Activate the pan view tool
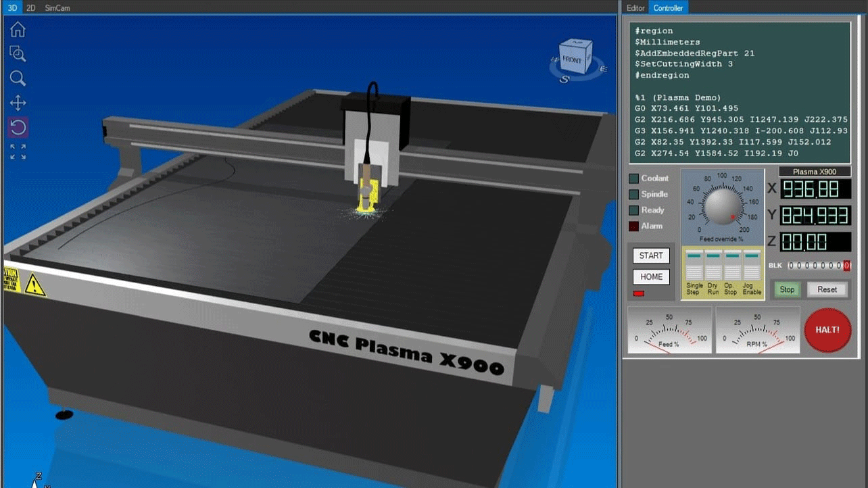The width and height of the screenshot is (868, 488). click(18, 102)
